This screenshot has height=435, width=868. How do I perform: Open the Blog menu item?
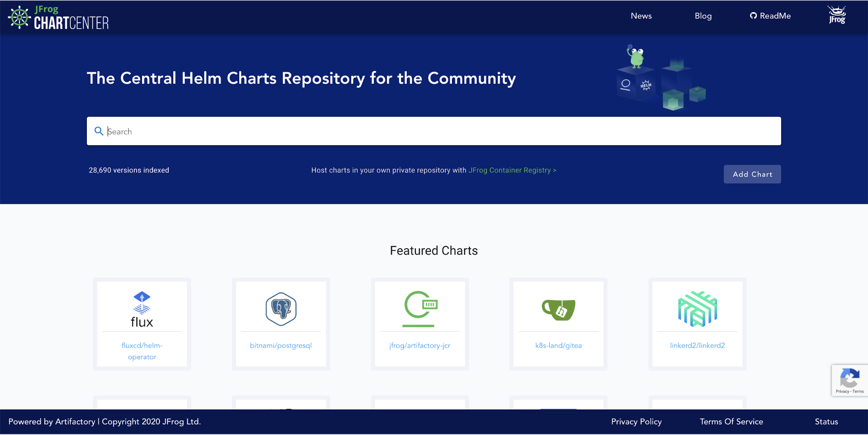tap(703, 16)
